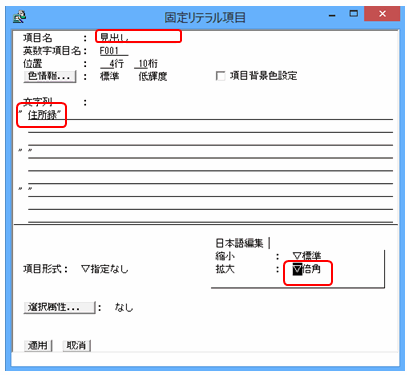Minimize the 固定リテラル項目 window
The width and height of the screenshot is (407, 375).
pyautogui.click(x=332, y=14)
